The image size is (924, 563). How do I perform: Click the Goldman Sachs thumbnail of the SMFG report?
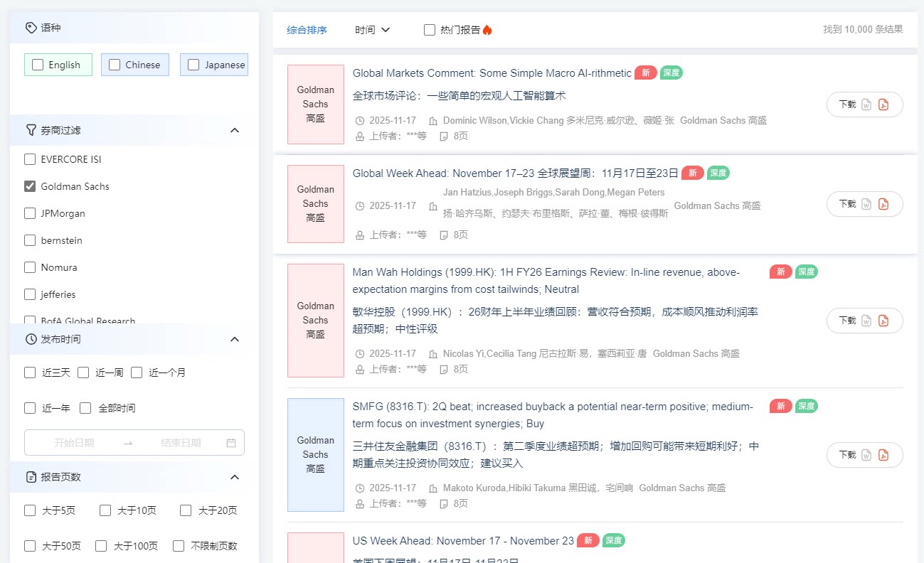pyautogui.click(x=316, y=455)
